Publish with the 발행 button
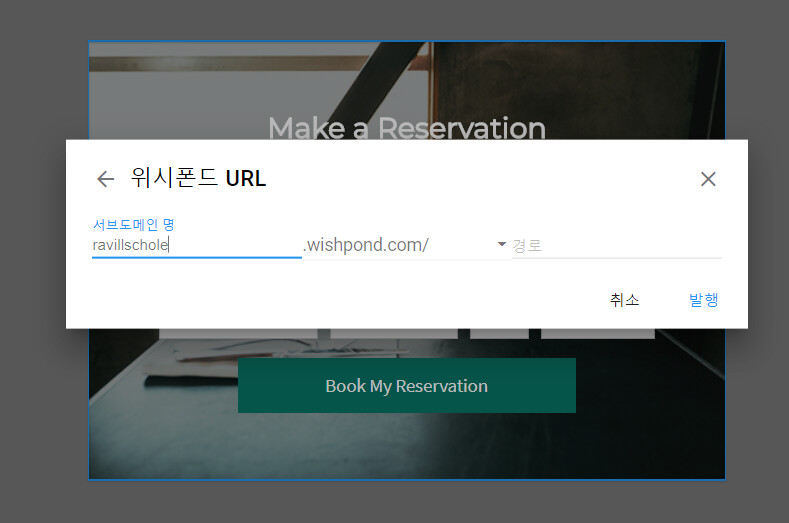This screenshot has height=523, width=789. coord(703,300)
